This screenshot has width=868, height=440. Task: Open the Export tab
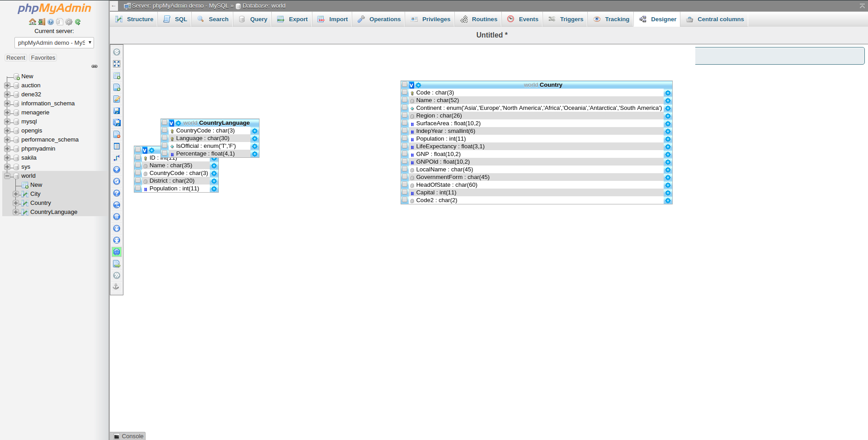click(292, 19)
